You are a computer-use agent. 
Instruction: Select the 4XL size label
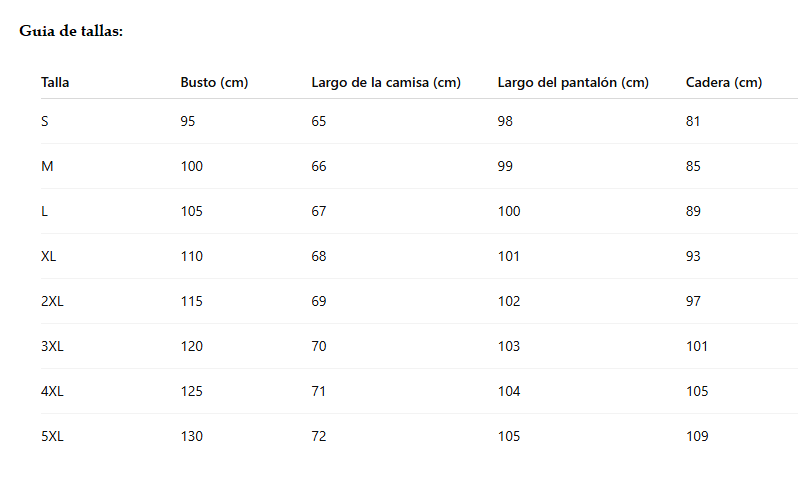(x=52, y=391)
